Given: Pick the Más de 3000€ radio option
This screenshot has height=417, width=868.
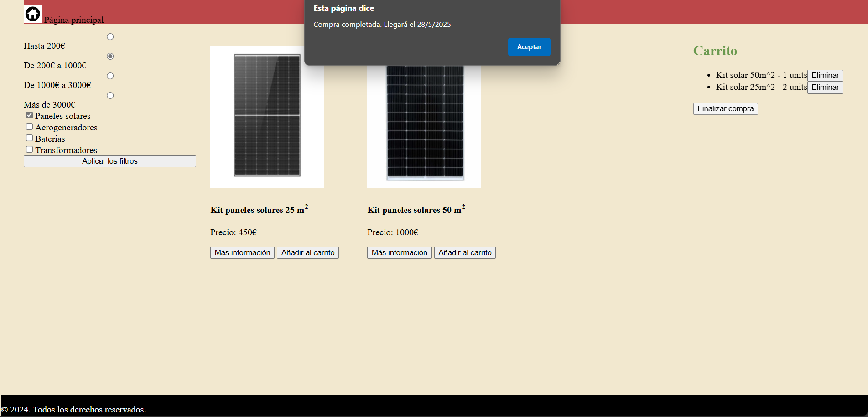Looking at the screenshot, I should click(110, 96).
